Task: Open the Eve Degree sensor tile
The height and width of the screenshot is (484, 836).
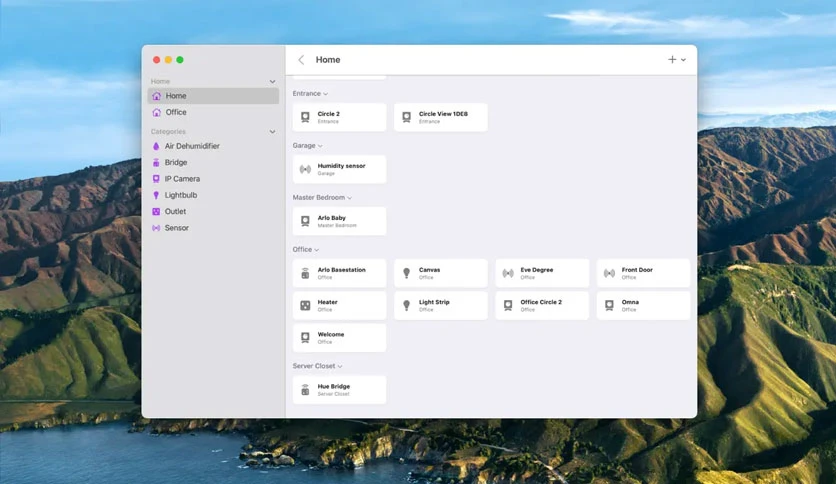Action: (x=542, y=273)
